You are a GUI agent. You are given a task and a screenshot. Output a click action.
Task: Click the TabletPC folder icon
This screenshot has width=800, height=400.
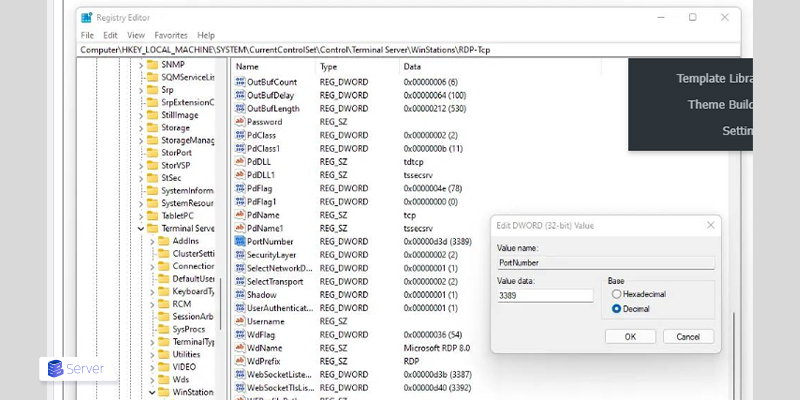click(x=152, y=215)
